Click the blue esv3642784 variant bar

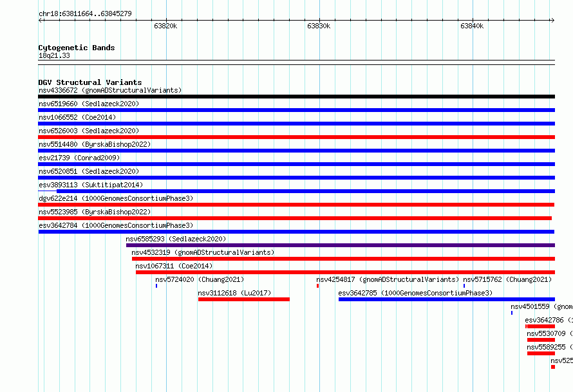296,232
